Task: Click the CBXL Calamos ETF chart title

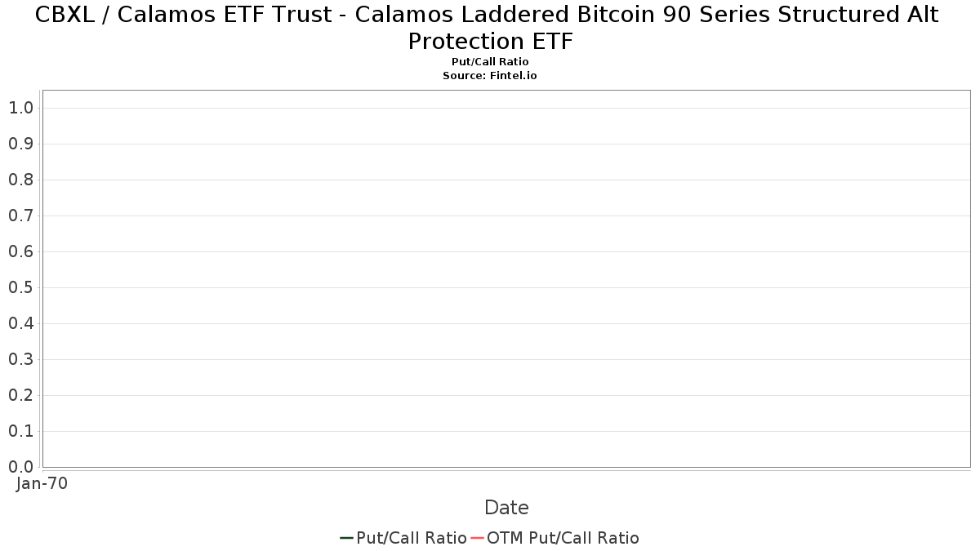Action: tap(490, 28)
